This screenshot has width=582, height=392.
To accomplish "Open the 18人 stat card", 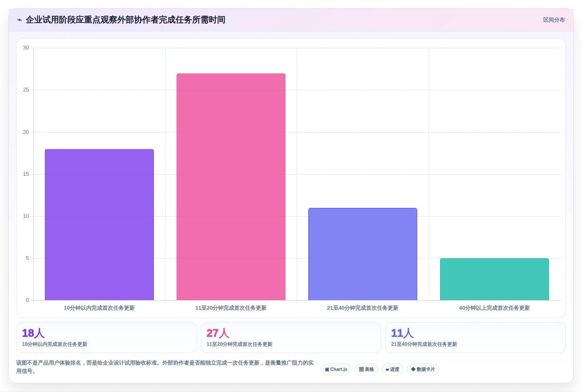I will [x=106, y=338].
